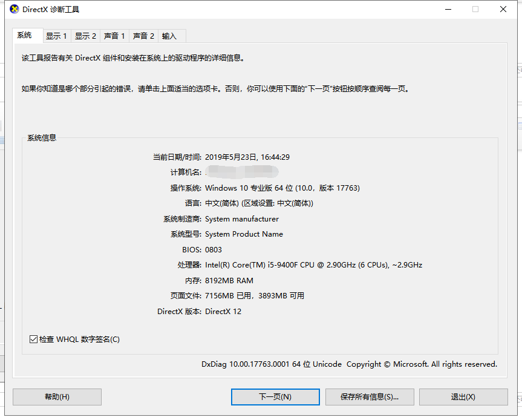This screenshot has width=522, height=420.
Task: Click the blurred 计算机名 value field
Action: click(x=242, y=172)
